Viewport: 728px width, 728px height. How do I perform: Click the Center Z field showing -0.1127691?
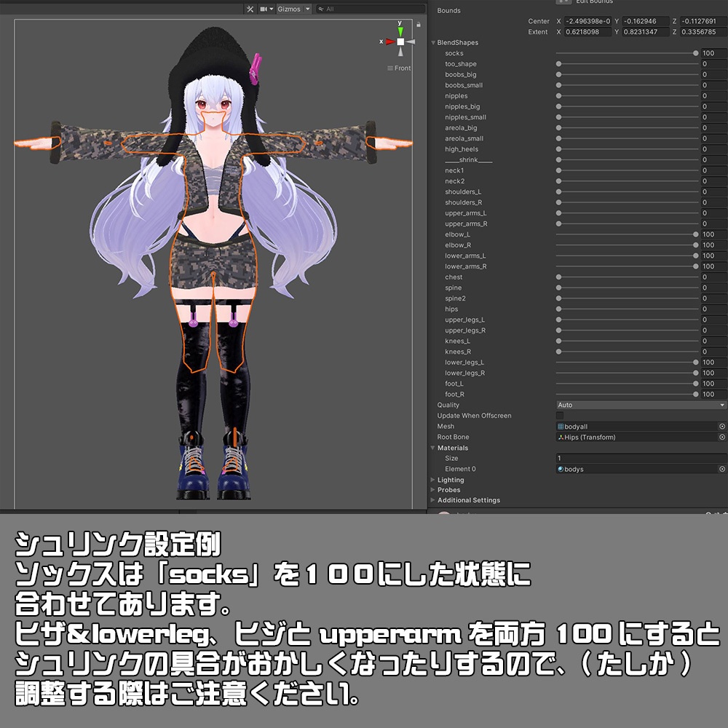pos(703,21)
